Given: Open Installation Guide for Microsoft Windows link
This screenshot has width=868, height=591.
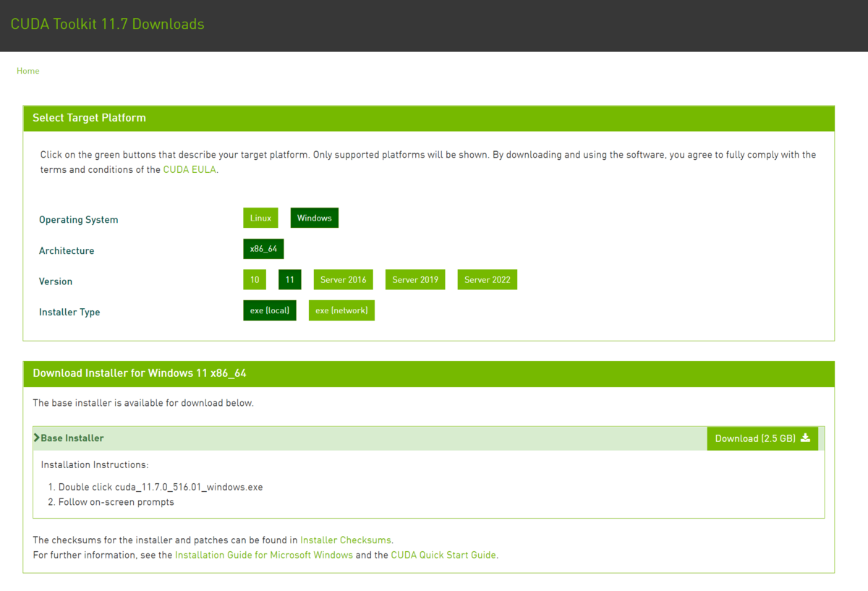Looking at the screenshot, I should (264, 556).
